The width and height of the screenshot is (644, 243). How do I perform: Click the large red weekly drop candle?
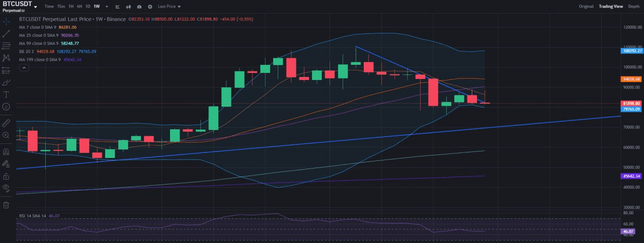click(433, 92)
